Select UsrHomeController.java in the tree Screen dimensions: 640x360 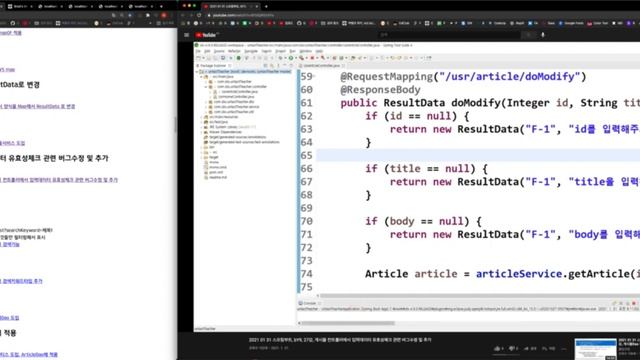coord(236,97)
